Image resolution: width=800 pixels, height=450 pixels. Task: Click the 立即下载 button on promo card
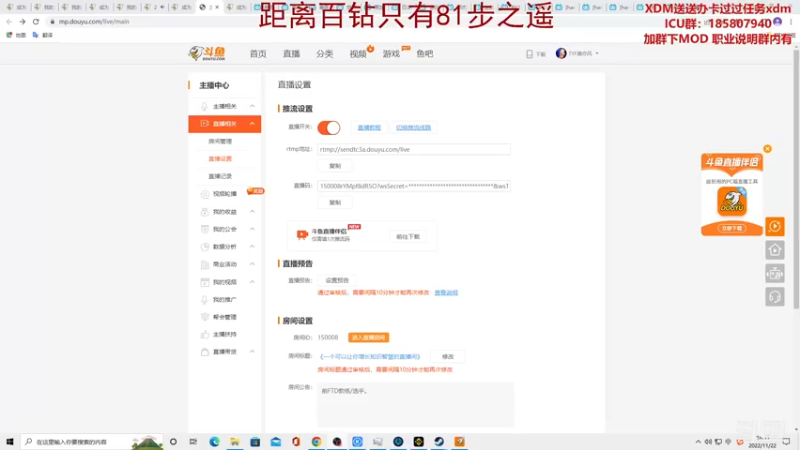732,228
